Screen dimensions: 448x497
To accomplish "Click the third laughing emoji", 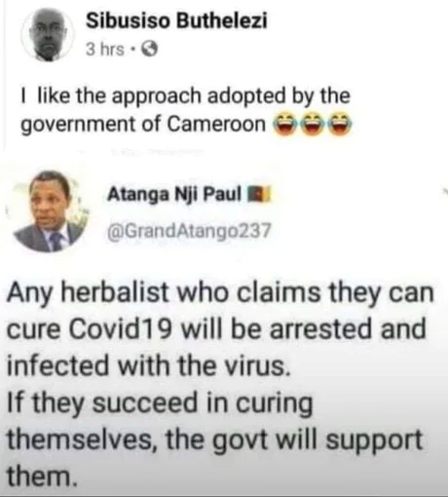I will pyautogui.click(x=339, y=125).
